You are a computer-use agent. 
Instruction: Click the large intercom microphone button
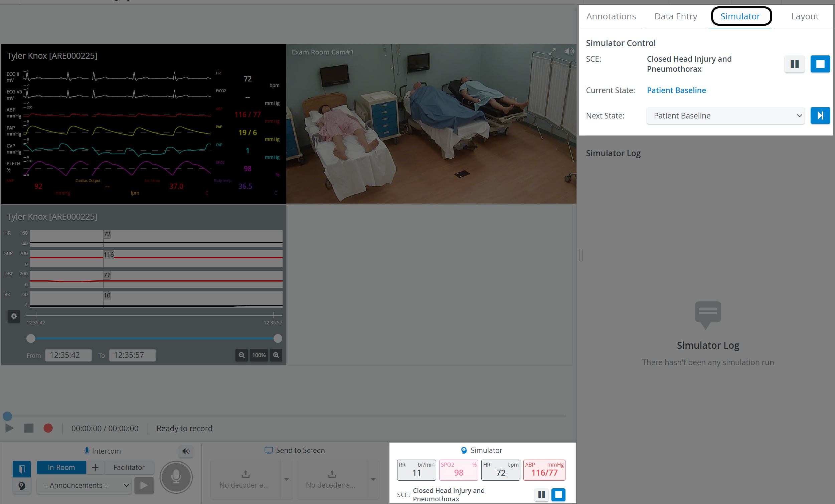176,477
